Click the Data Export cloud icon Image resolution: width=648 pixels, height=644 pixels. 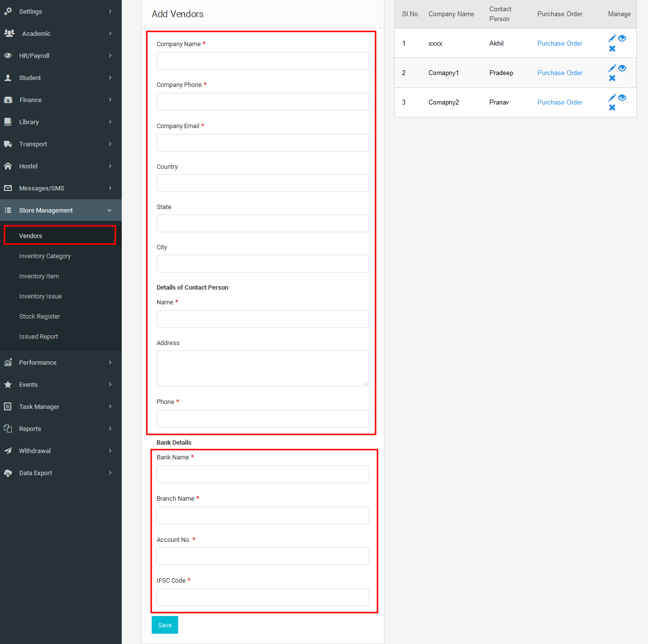tap(8, 473)
